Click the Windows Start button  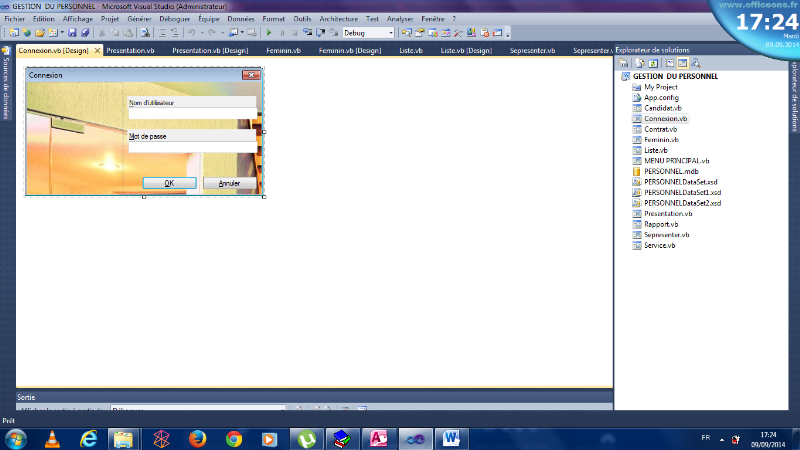click(x=16, y=439)
